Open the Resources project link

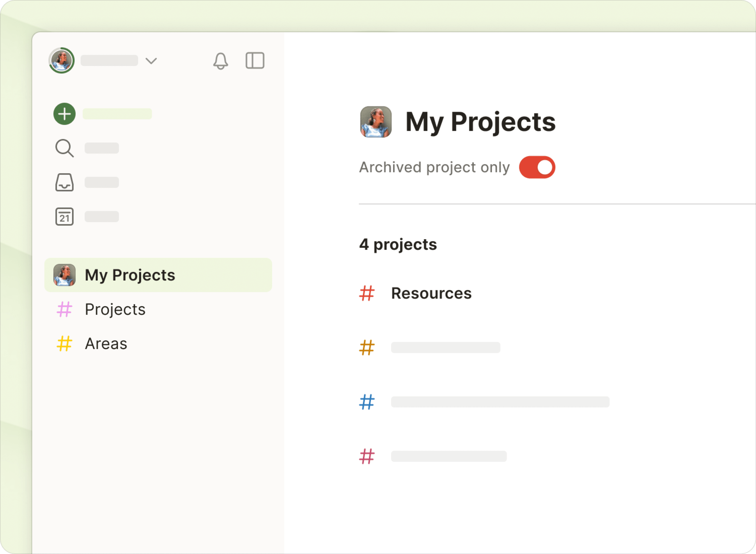[431, 293]
